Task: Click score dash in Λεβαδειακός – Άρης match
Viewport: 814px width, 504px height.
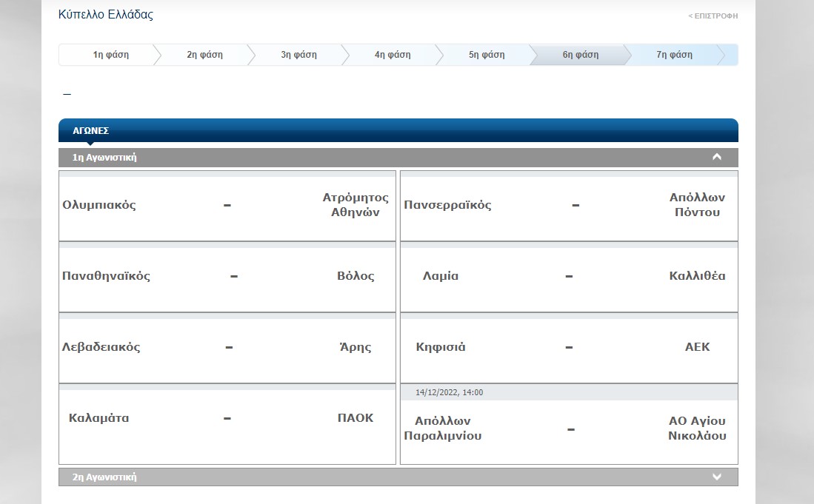Action: [230, 347]
